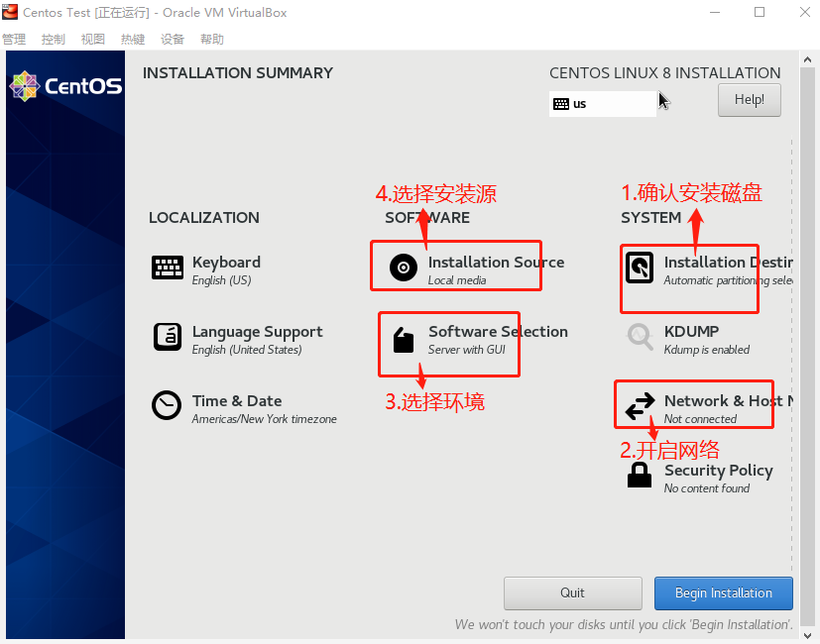Click Begin Installation button

point(723,593)
